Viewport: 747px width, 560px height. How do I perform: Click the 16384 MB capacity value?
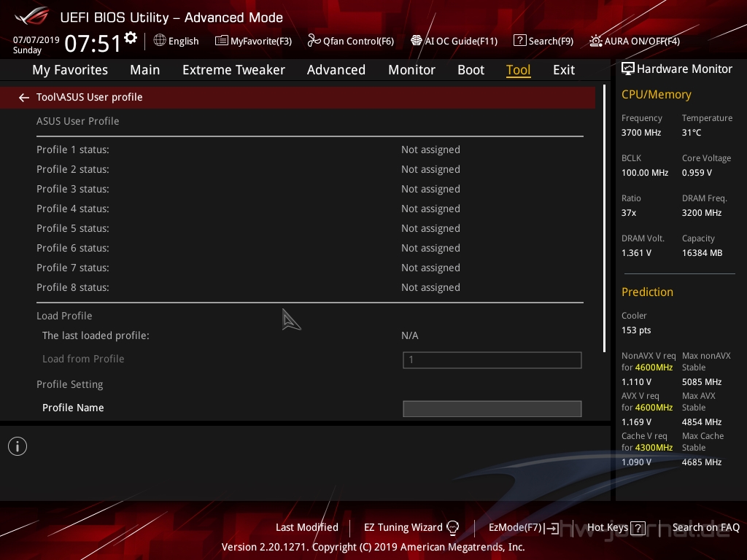(702, 253)
